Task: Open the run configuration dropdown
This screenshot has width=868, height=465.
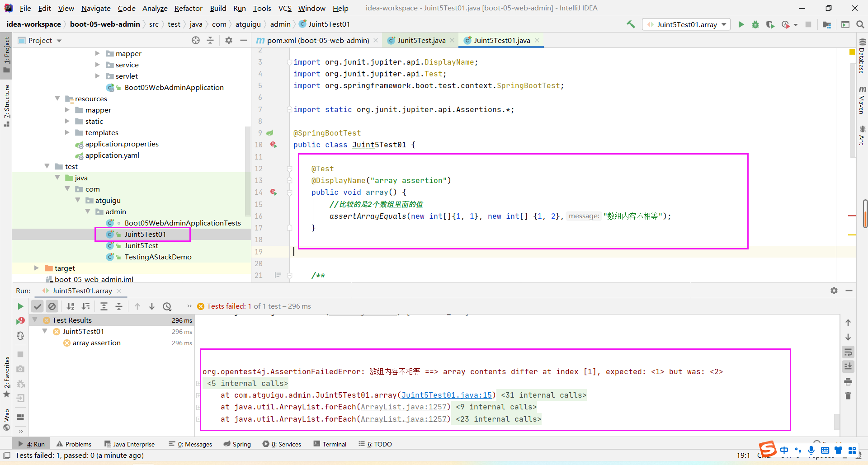Action: [724, 24]
